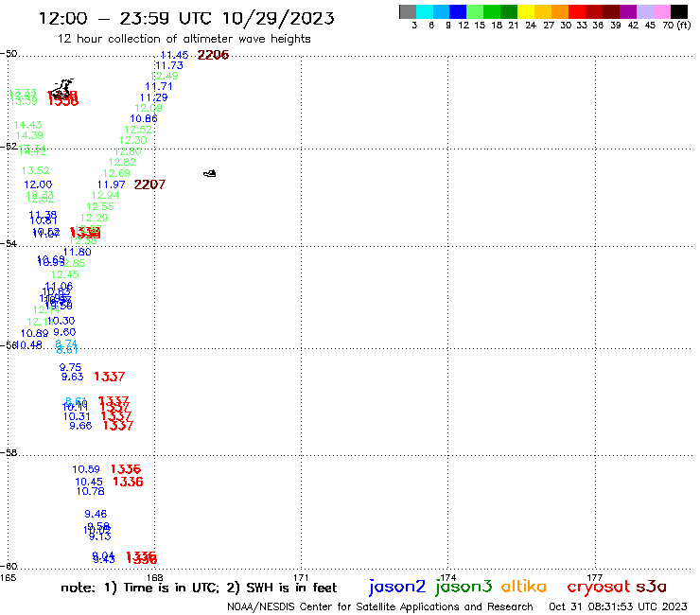Select the purple legend swatch before 42
The height and width of the screenshot is (615, 700).
tap(627, 11)
